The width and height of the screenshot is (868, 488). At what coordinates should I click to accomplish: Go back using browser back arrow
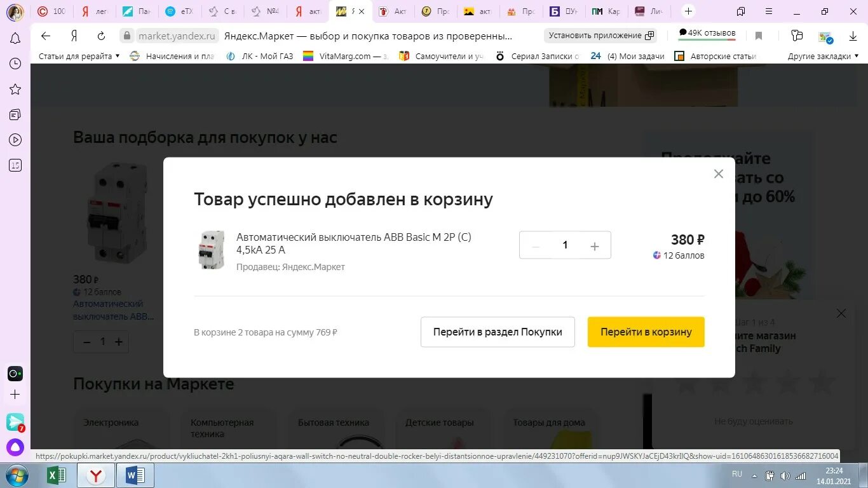coord(46,36)
